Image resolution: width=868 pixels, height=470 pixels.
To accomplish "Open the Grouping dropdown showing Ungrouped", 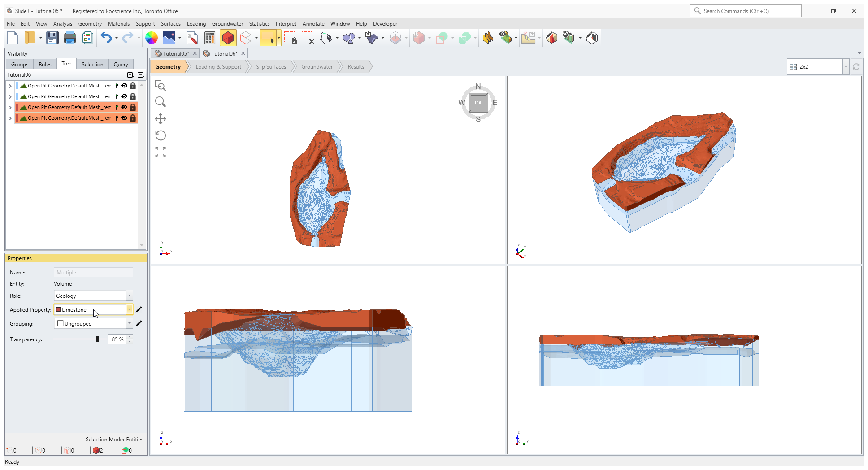I will (93, 323).
